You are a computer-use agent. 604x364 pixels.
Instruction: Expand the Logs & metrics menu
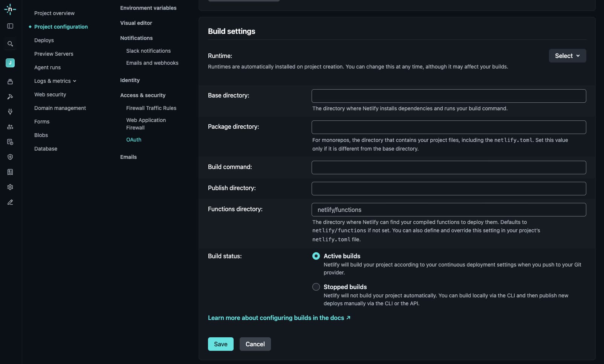(x=55, y=81)
